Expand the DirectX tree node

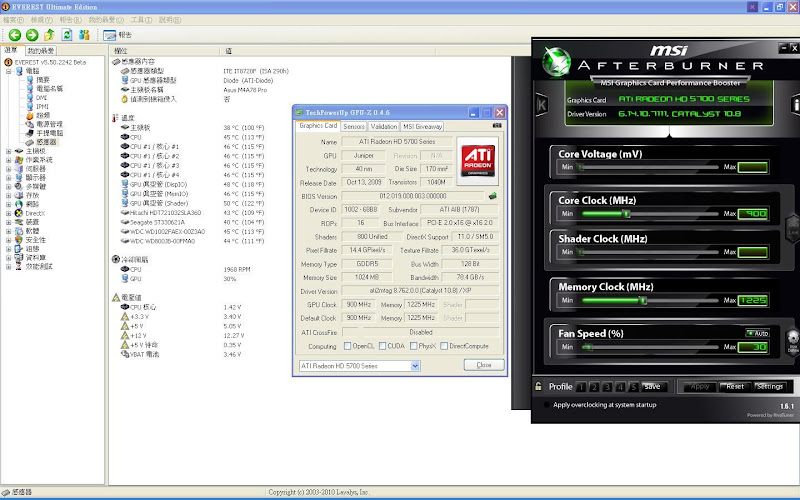(x=9, y=213)
